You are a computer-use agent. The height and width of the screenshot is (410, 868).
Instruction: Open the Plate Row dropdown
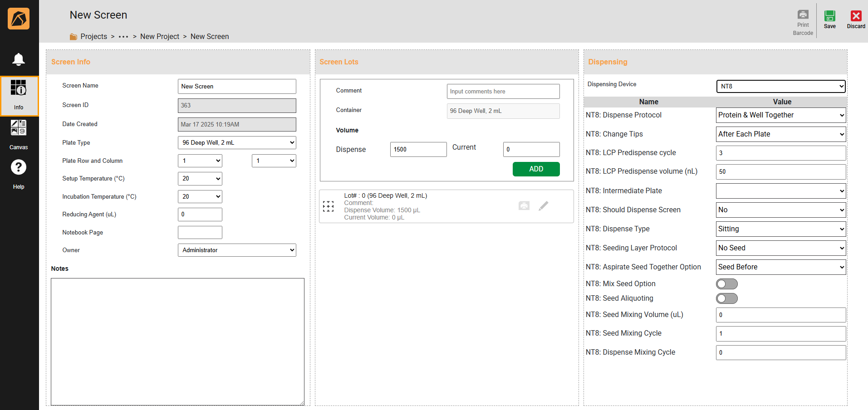200,161
